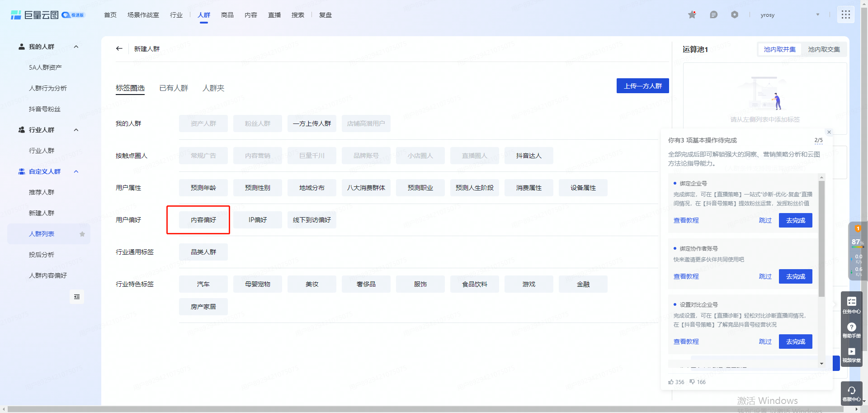Click the 自定义人群 group icon
Image resolution: width=868 pixels, height=413 pixels.
[x=21, y=171]
